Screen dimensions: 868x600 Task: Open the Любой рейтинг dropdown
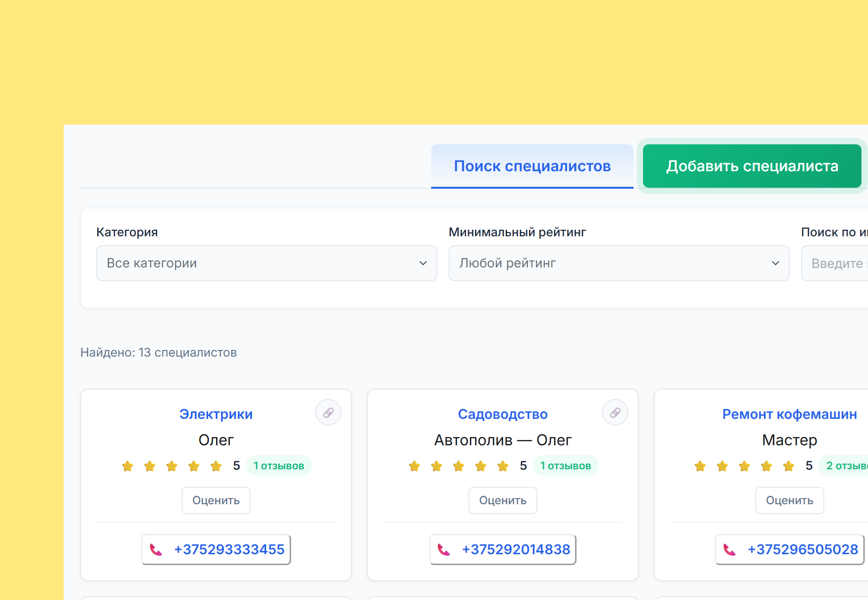tap(618, 263)
